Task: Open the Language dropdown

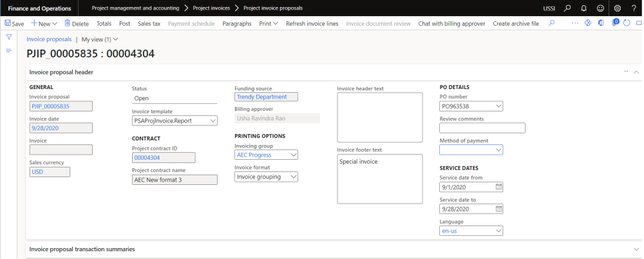Action: 498,231
